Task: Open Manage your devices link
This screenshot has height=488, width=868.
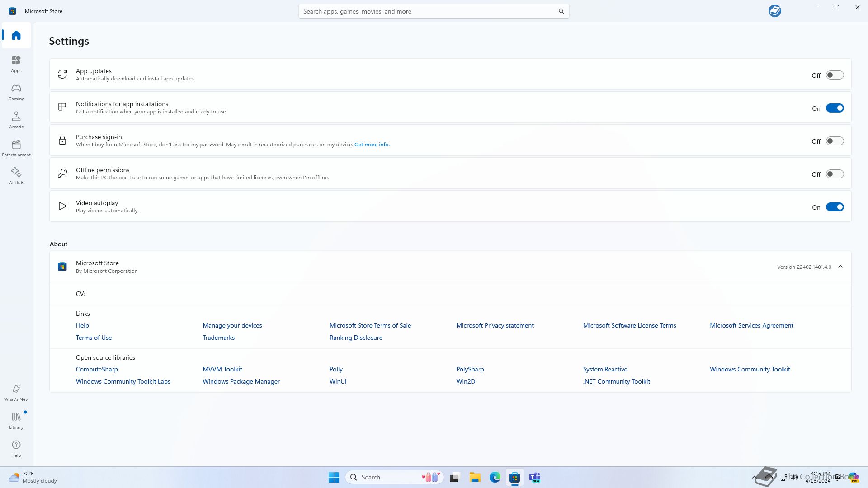Action: pyautogui.click(x=232, y=325)
